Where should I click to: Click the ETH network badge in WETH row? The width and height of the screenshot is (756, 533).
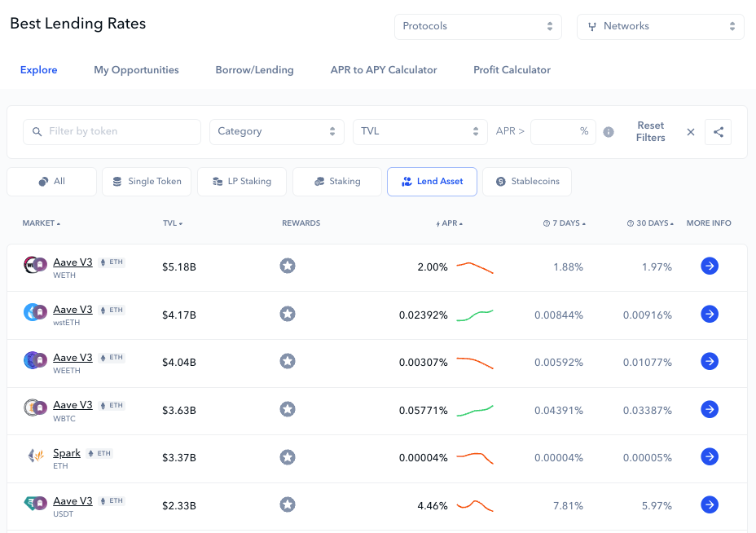[112, 262]
